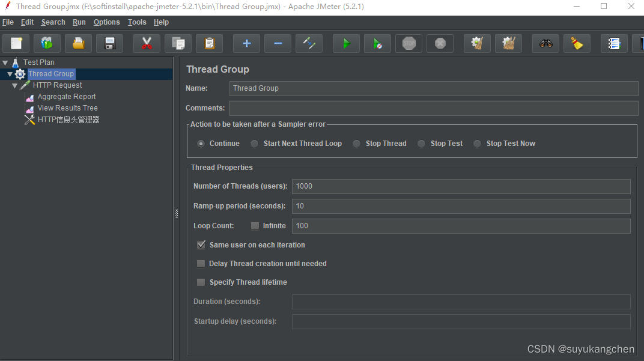Open the Tools menu

click(x=137, y=22)
